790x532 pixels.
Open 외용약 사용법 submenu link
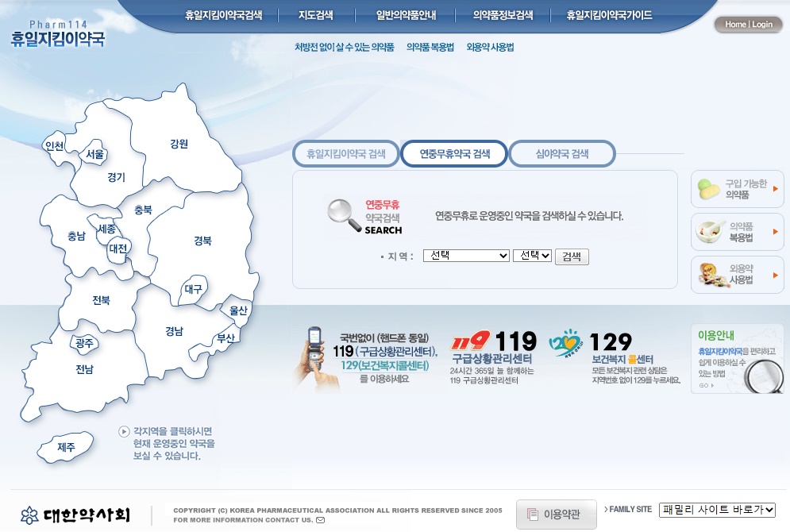(x=490, y=48)
